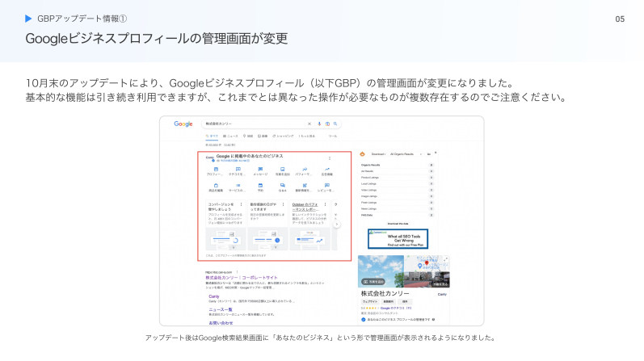
Task: Open the クチコミ reviews icon
Action: pos(238,170)
